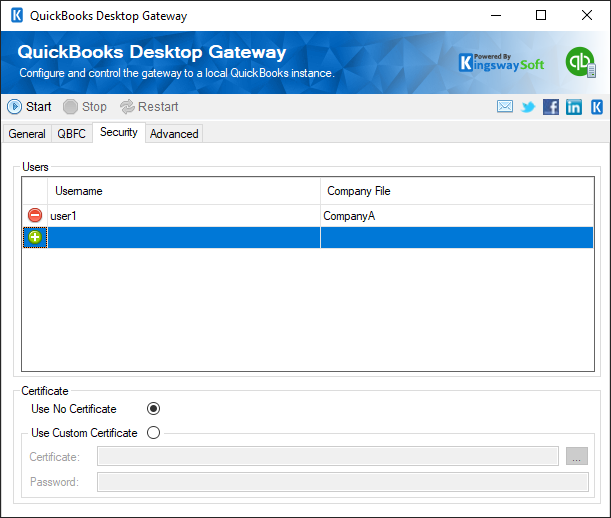Viewport: 611px width, 518px height.
Task: Add a user with the green plus icon
Action: [35, 237]
